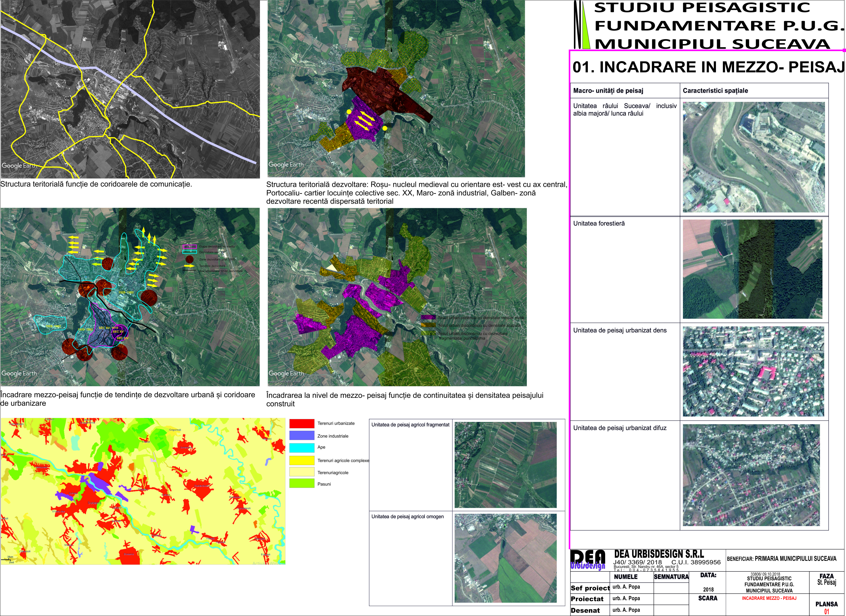This screenshot has width=846, height=616.
Task: Click the 'Caracteristici spațiale' column header
Action: [715, 91]
